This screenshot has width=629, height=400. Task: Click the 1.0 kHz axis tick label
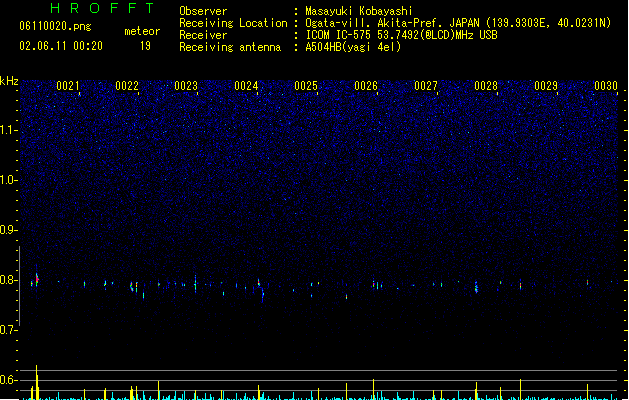click(x=8, y=180)
